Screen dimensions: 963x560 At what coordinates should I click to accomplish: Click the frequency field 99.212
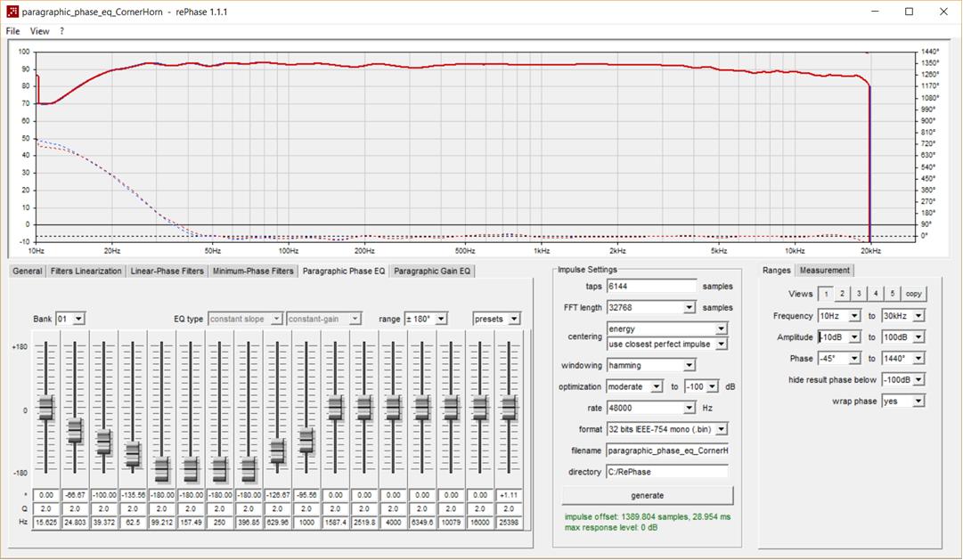pos(161,523)
